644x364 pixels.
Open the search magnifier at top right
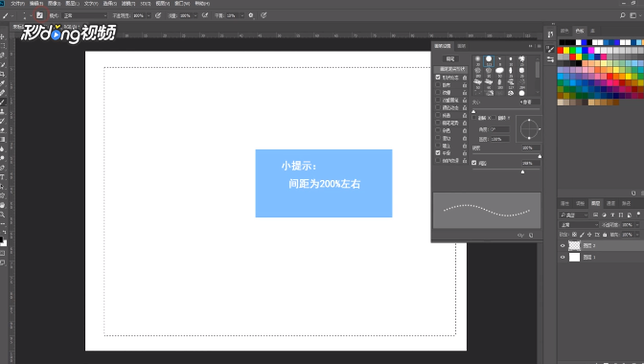click(x=623, y=15)
